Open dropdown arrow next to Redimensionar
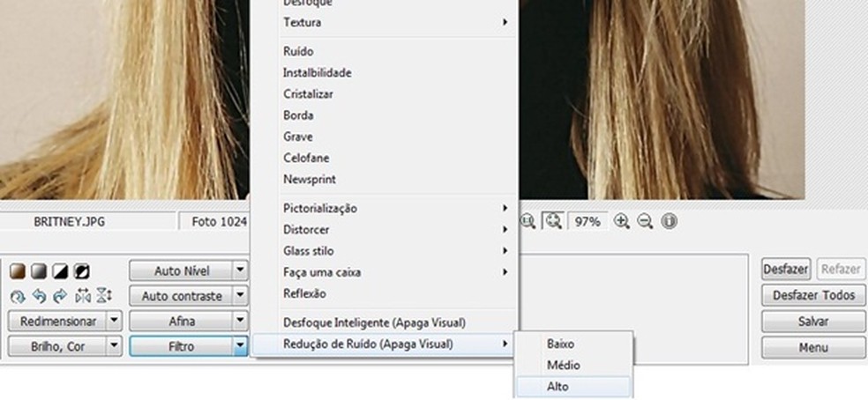This screenshot has width=868, height=400. pyautogui.click(x=114, y=321)
